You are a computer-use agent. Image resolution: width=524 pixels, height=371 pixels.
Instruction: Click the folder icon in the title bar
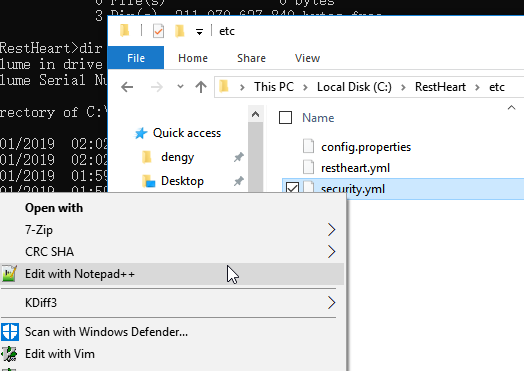tap(125, 31)
